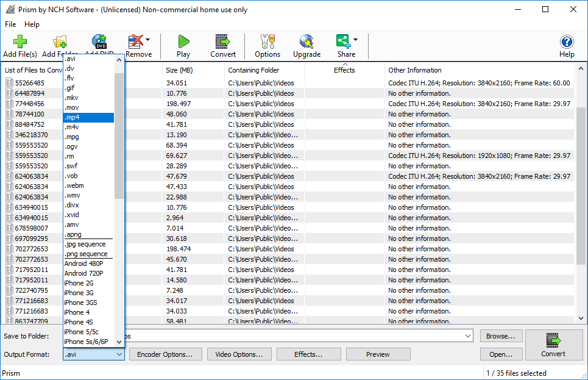The image size is (588, 380).
Task: Open the Help menu
Action: click(32, 24)
